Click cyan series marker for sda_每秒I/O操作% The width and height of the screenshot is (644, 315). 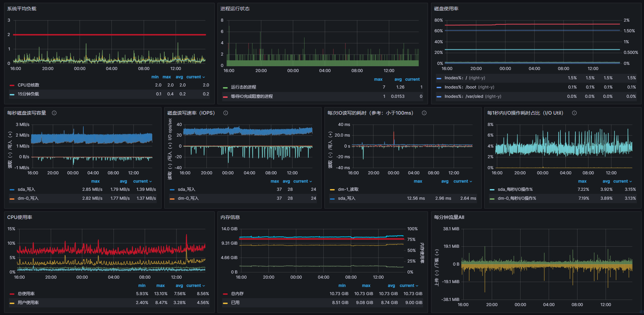click(492, 189)
